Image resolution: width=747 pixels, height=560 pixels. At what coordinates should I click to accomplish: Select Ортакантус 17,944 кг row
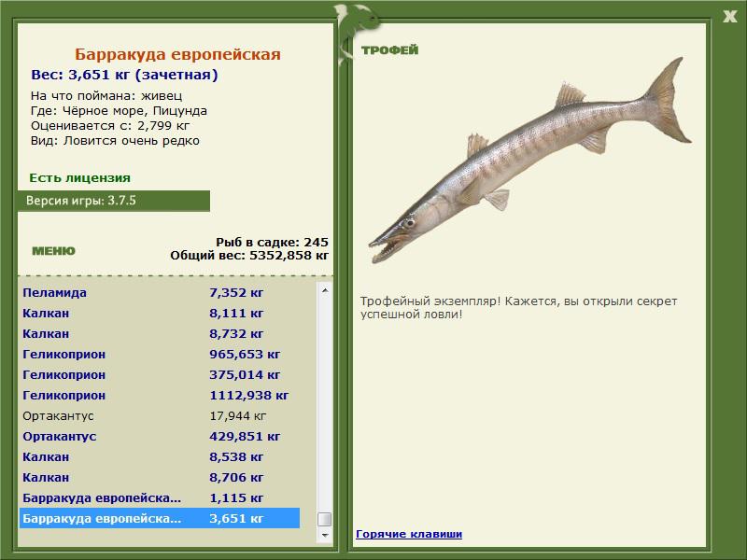click(x=160, y=415)
